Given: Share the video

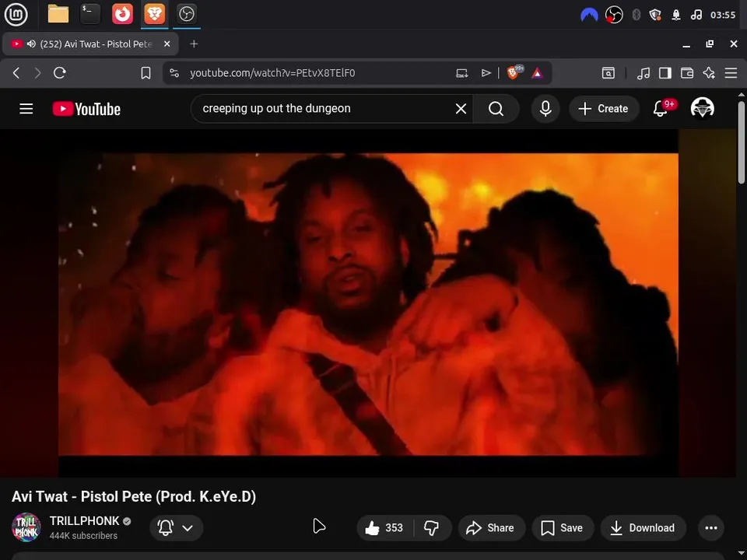Looking at the screenshot, I should [491, 527].
